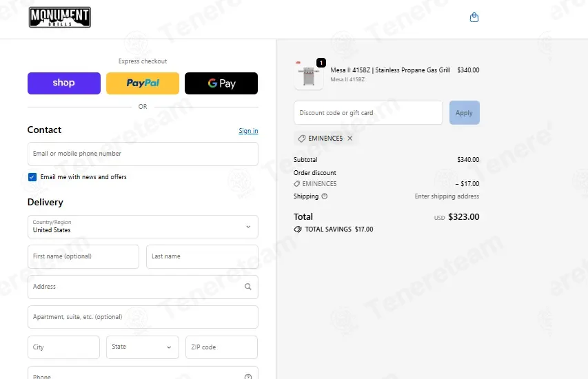
Task: Pay with PayPal express checkout
Action: click(x=143, y=83)
